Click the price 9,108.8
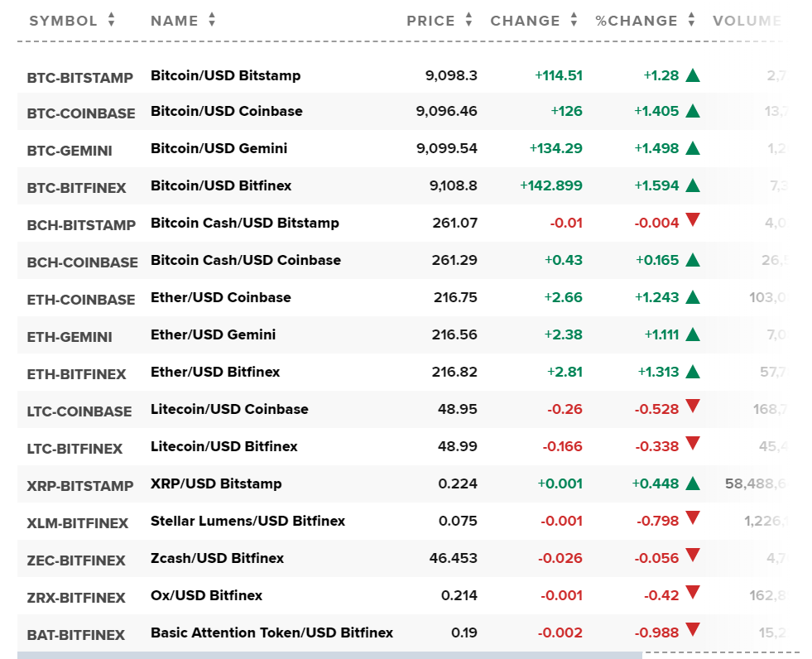Screen dimensions: 812x659 [453, 185]
